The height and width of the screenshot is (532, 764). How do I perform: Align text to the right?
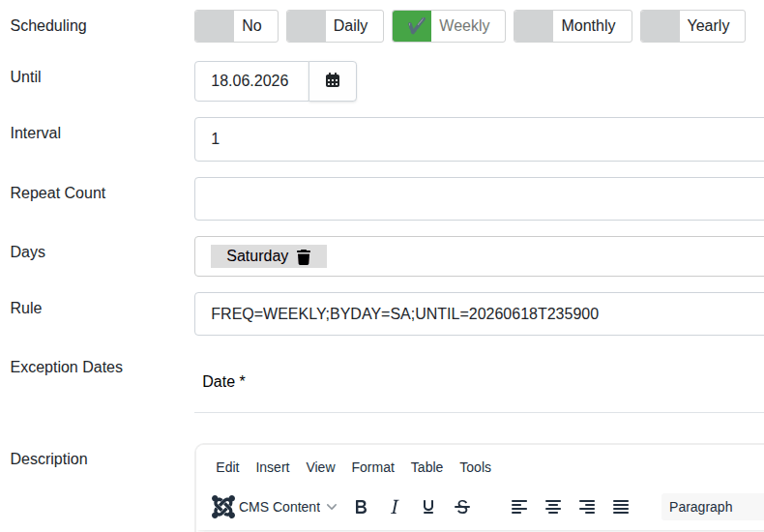[587, 507]
